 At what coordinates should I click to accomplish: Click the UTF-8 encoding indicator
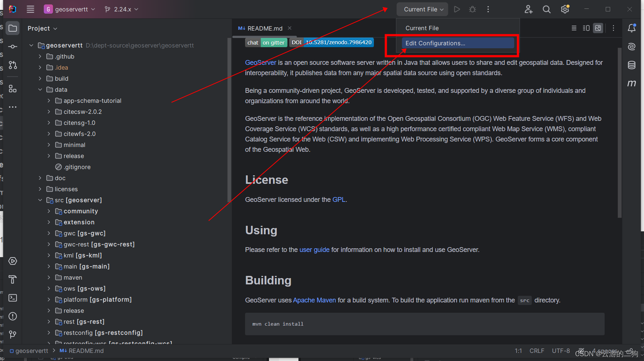[x=561, y=351]
